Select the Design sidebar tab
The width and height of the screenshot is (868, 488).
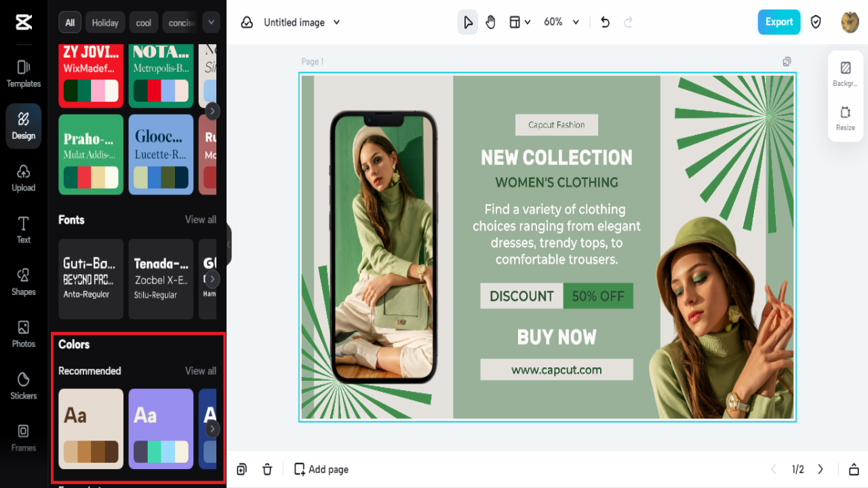coord(24,126)
